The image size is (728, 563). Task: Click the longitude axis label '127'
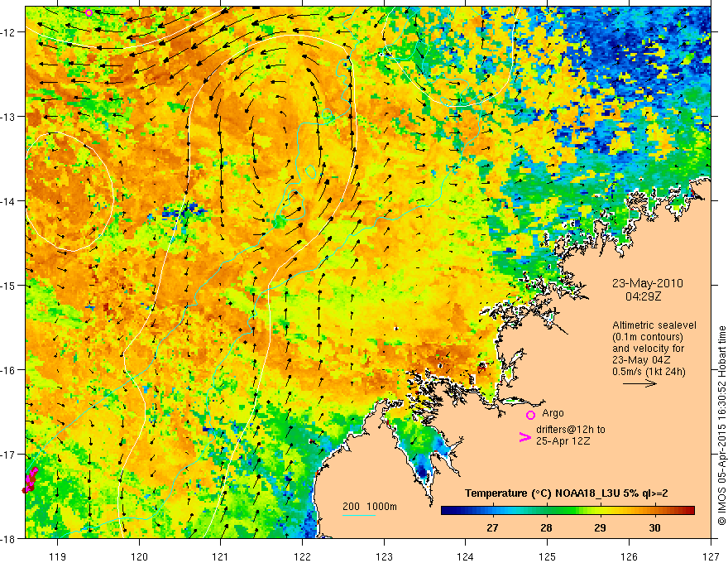[711, 556]
